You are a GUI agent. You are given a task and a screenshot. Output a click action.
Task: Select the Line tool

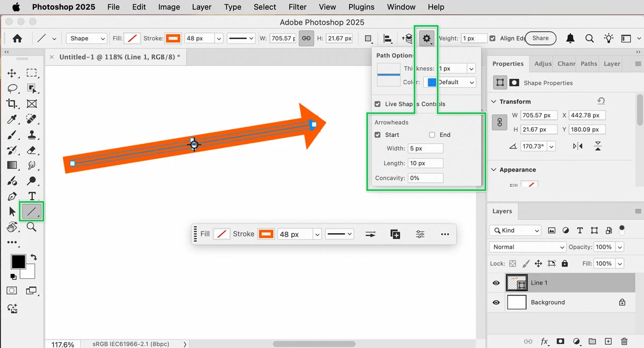(32, 212)
